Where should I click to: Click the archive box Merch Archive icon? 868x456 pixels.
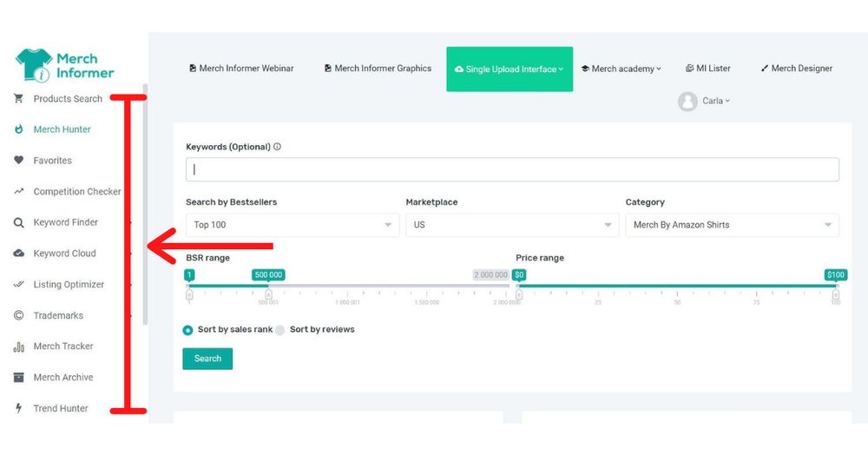pyautogui.click(x=19, y=377)
